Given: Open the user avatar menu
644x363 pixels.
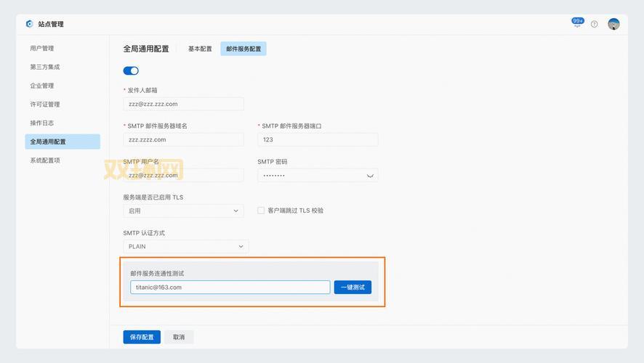Looking at the screenshot, I should point(613,24).
